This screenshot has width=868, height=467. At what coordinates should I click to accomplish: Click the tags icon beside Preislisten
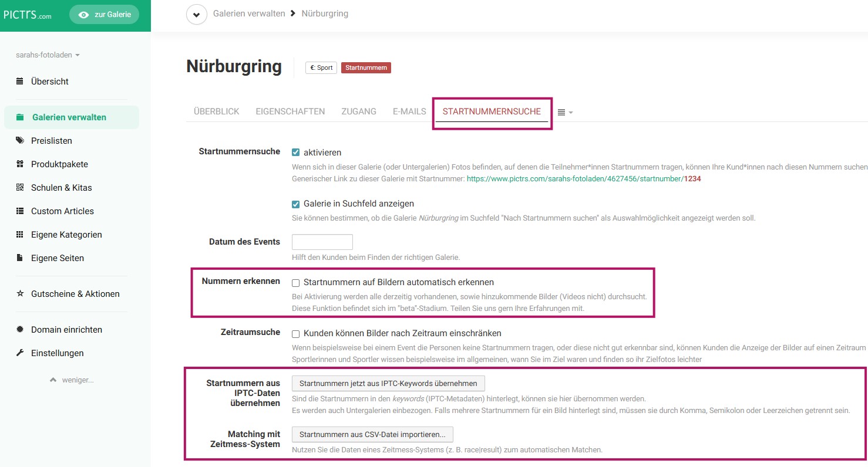click(20, 141)
